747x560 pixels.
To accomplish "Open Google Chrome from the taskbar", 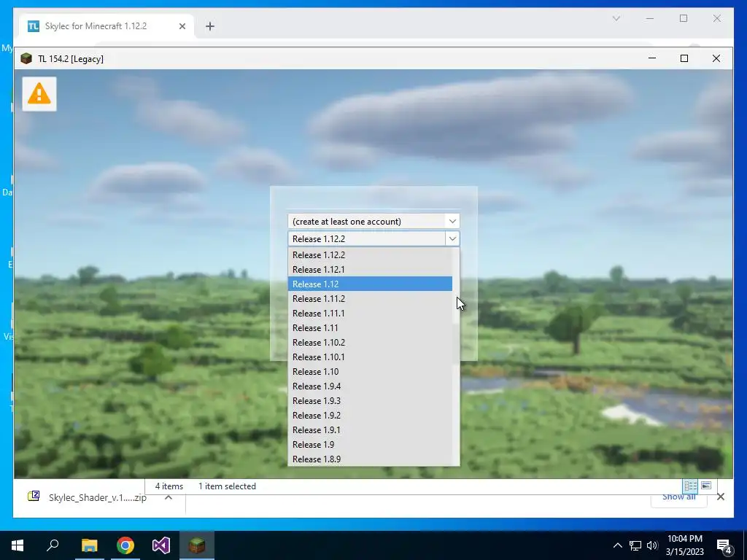I will click(x=125, y=545).
